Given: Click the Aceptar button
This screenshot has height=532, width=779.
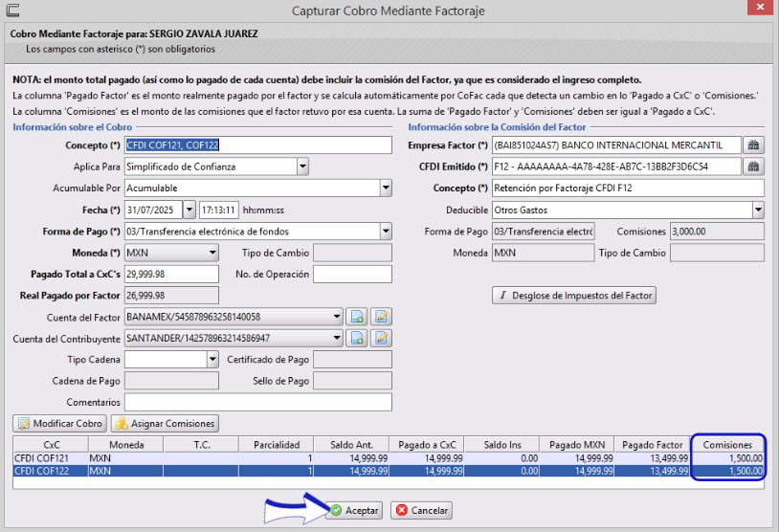Looking at the screenshot, I should point(354,510).
